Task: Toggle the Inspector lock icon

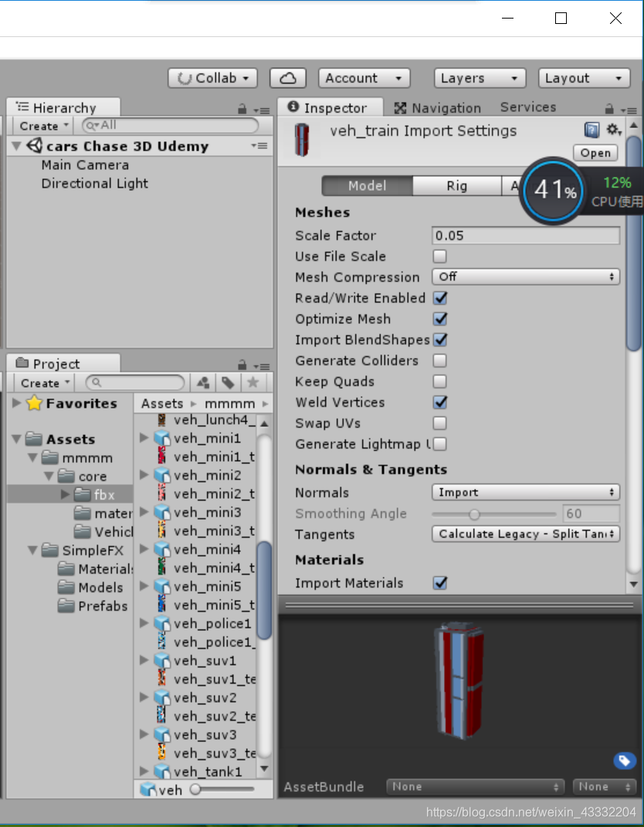Action: tap(609, 109)
